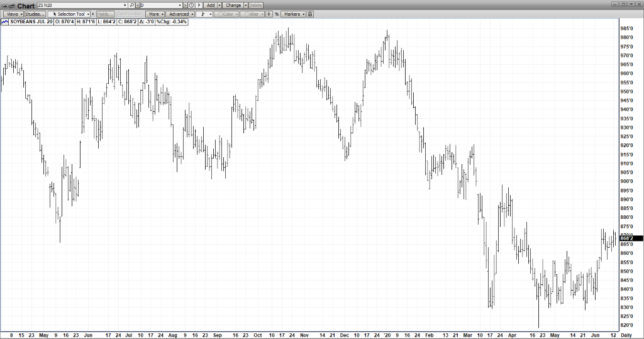Click the open value O: 870'4
This screenshot has width=644, height=339.
coord(65,22)
